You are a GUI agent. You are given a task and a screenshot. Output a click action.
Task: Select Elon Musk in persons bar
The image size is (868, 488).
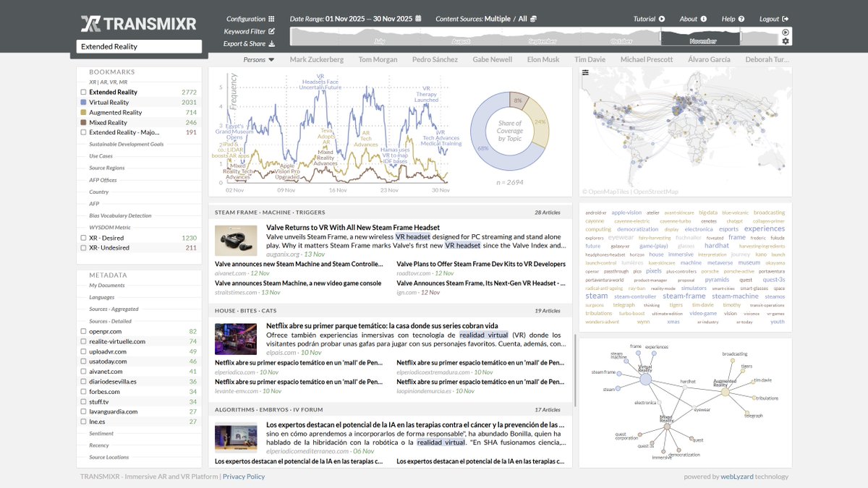(543, 60)
